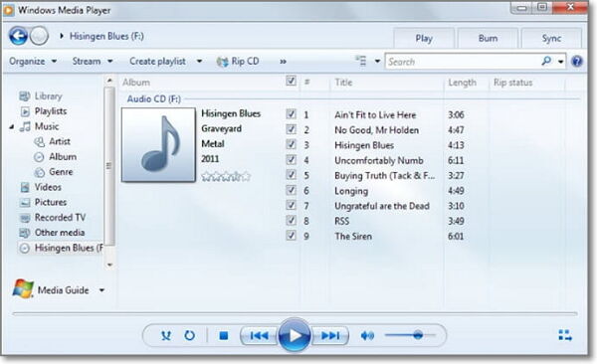Open Help with the question mark icon
597x364 pixels.
coord(577,61)
